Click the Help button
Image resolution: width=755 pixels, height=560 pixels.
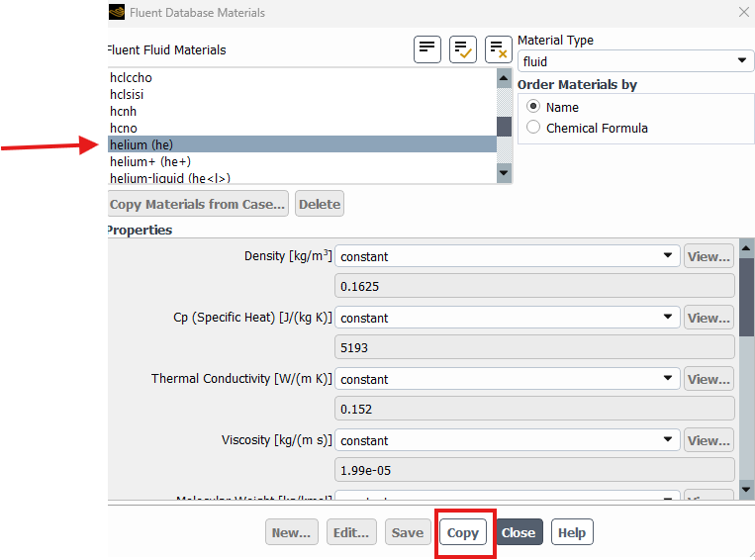(x=572, y=532)
